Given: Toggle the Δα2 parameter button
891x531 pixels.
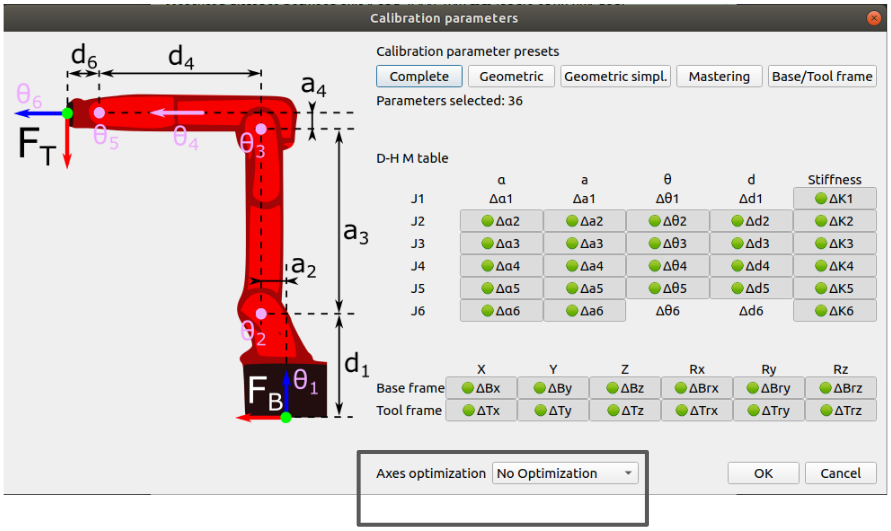Looking at the screenshot, I should point(500,221).
